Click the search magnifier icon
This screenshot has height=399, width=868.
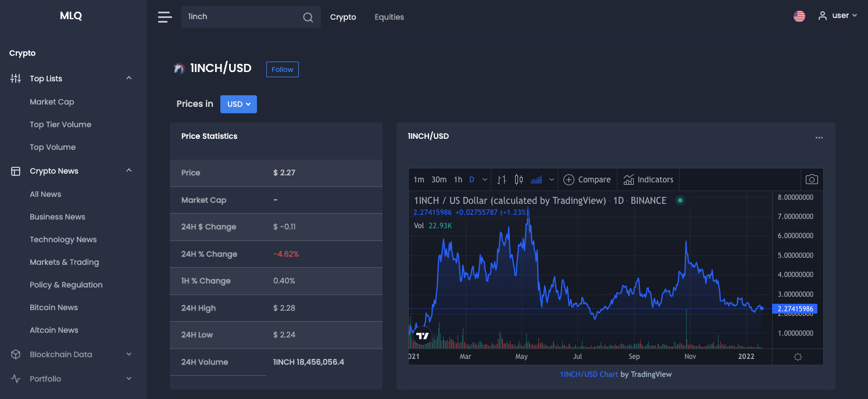(308, 17)
